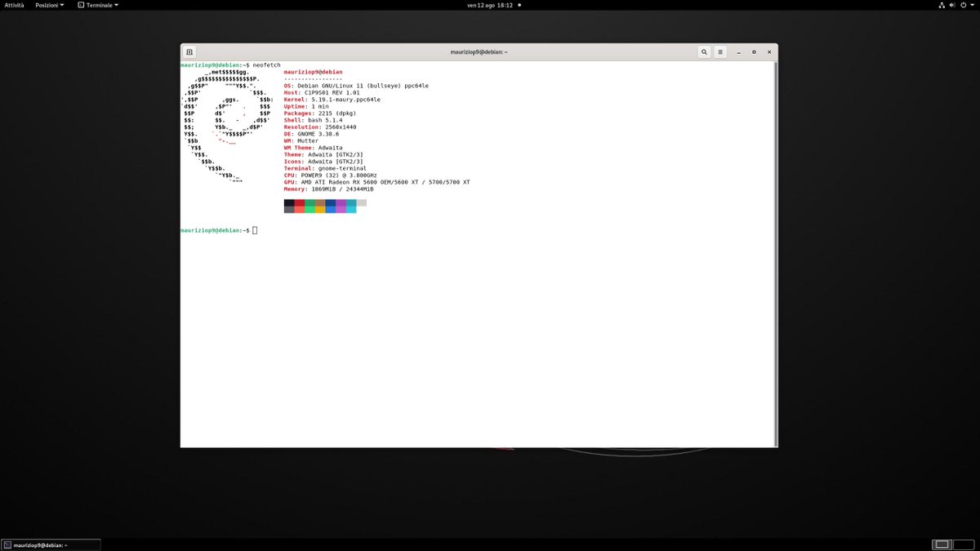Click the WM line Mutter
Viewport: 980px width, 551px height.
(301, 140)
